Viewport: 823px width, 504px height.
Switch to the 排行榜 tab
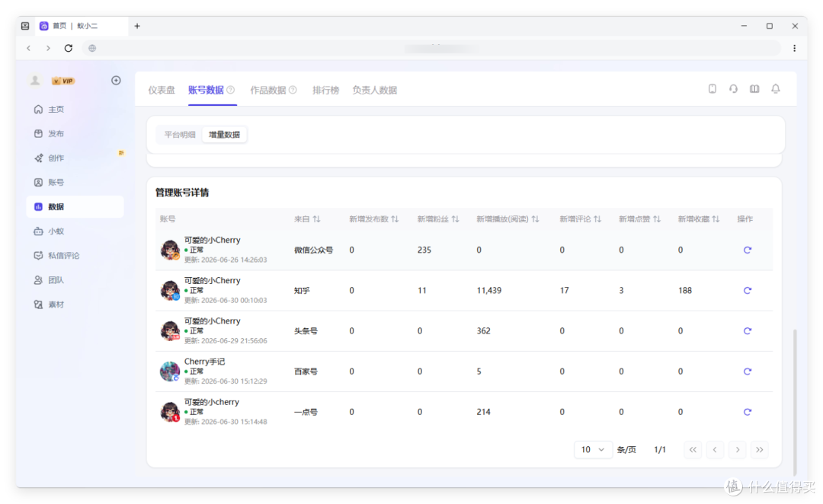point(325,90)
